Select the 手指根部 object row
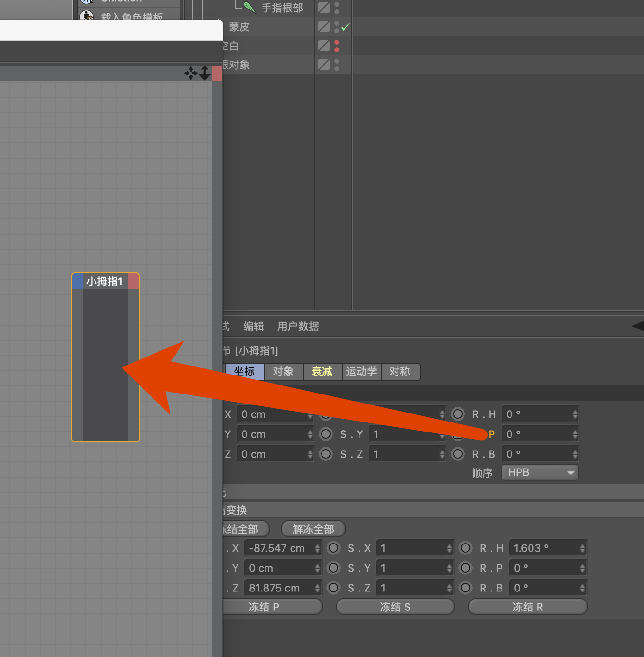644x657 pixels. click(x=282, y=8)
